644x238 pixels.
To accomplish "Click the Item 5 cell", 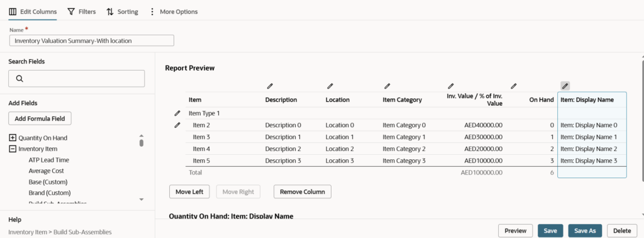I will click(x=202, y=161).
